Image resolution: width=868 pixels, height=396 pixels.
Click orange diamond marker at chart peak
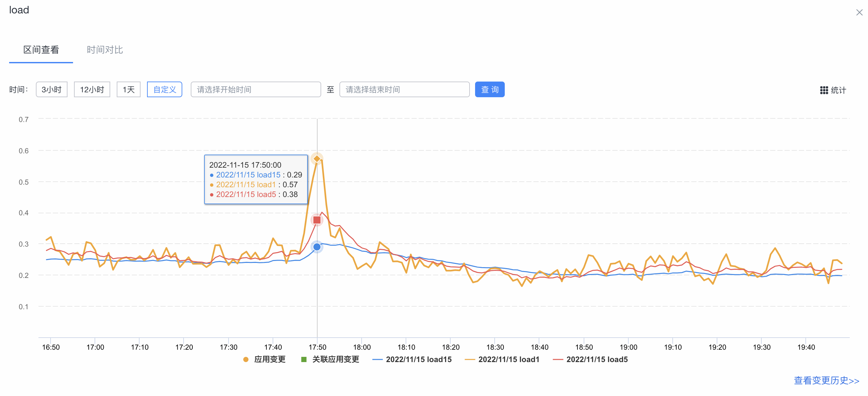(x=317, y=159)
